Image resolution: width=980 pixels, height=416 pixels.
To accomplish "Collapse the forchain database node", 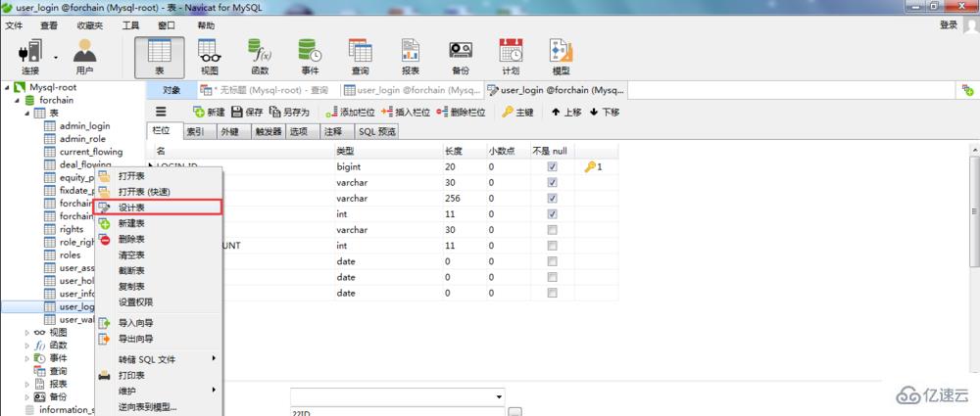I will 17,101.
